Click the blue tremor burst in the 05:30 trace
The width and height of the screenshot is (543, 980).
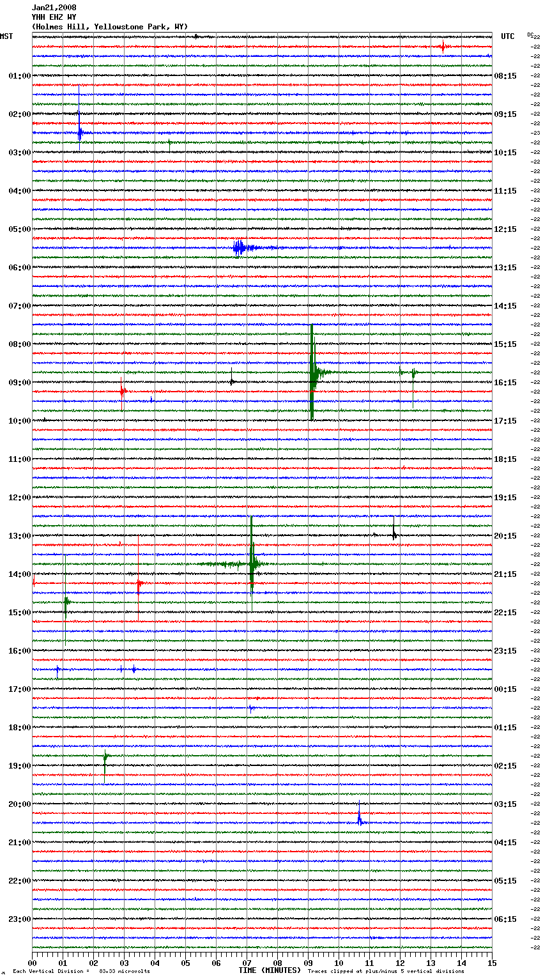click(241, 248)
